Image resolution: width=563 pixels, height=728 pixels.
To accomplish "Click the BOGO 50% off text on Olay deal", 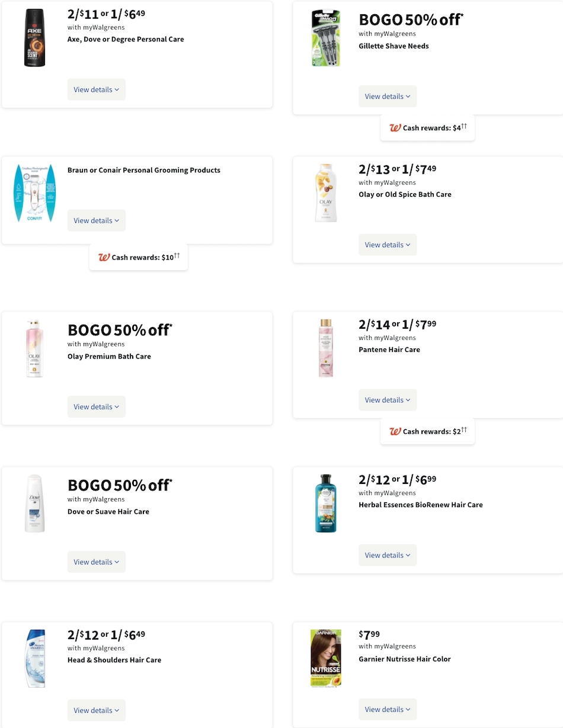I will point(119,330).
